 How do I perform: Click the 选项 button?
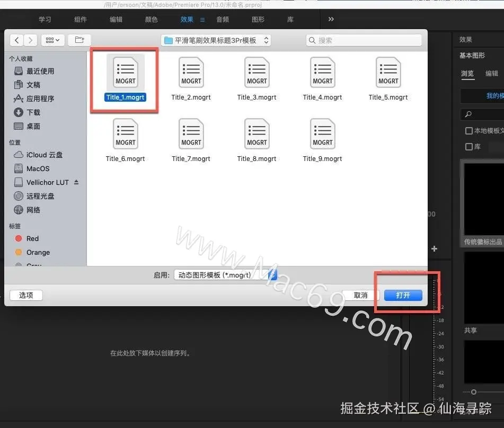(26, 295)
